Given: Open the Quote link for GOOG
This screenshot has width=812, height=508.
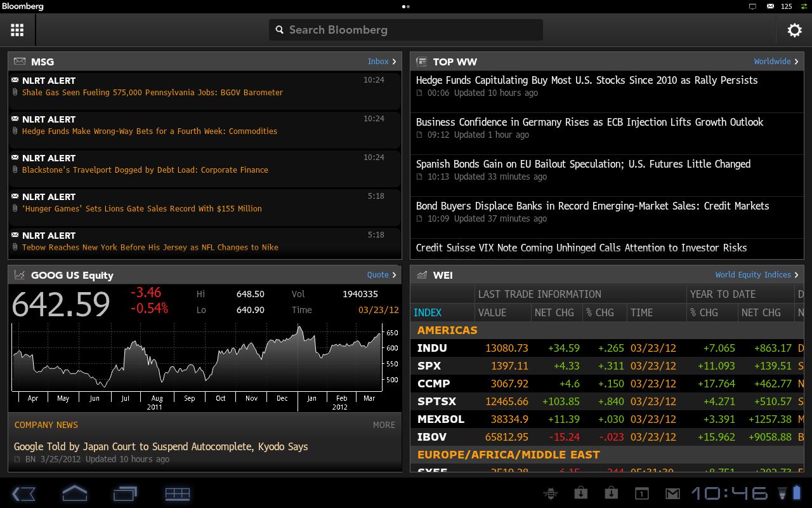Looking at the screenshot, I should point(378,275).
